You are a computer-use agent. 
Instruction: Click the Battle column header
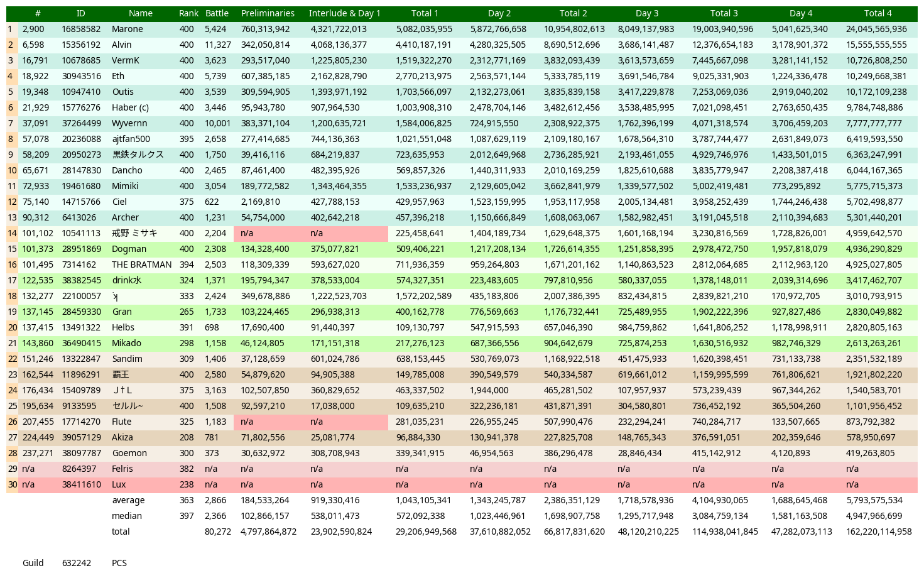217,13
